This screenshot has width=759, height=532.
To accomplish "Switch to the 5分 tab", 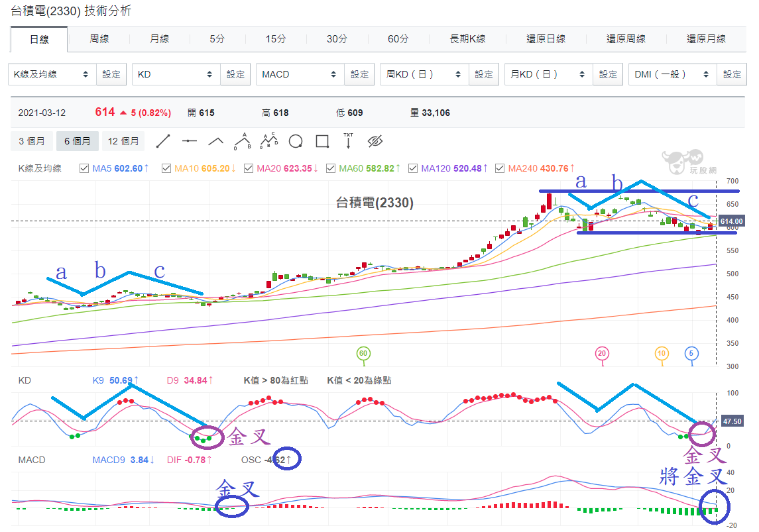I will click(x=217, y=39).
